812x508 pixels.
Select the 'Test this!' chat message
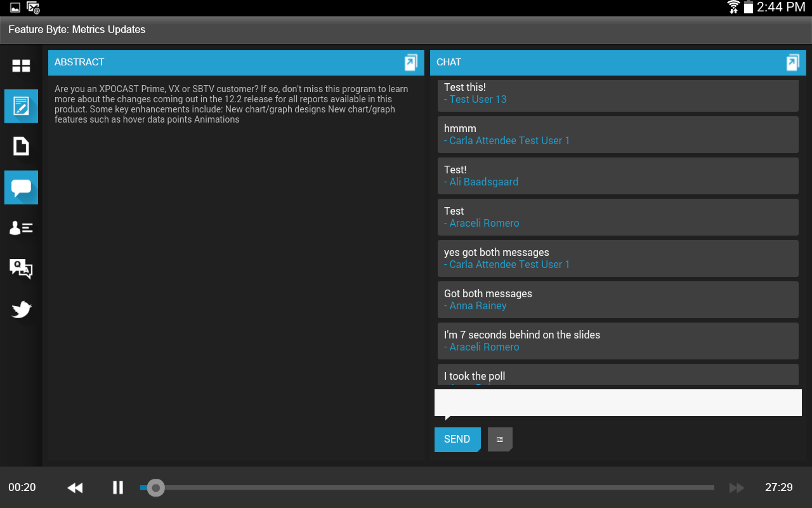pyautogui.click(x=618, y=95)
